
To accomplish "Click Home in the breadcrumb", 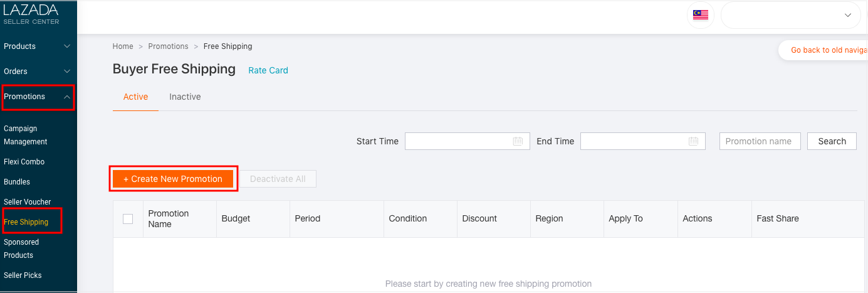I will point(123,46).
